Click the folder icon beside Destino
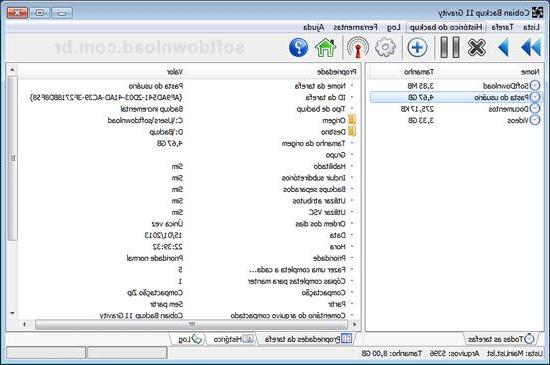 [x=352, y=131]
